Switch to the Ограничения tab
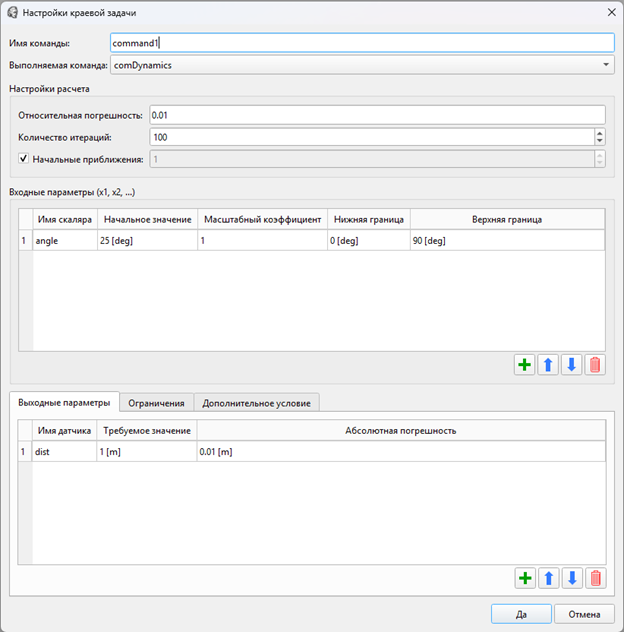 (155, 403)
